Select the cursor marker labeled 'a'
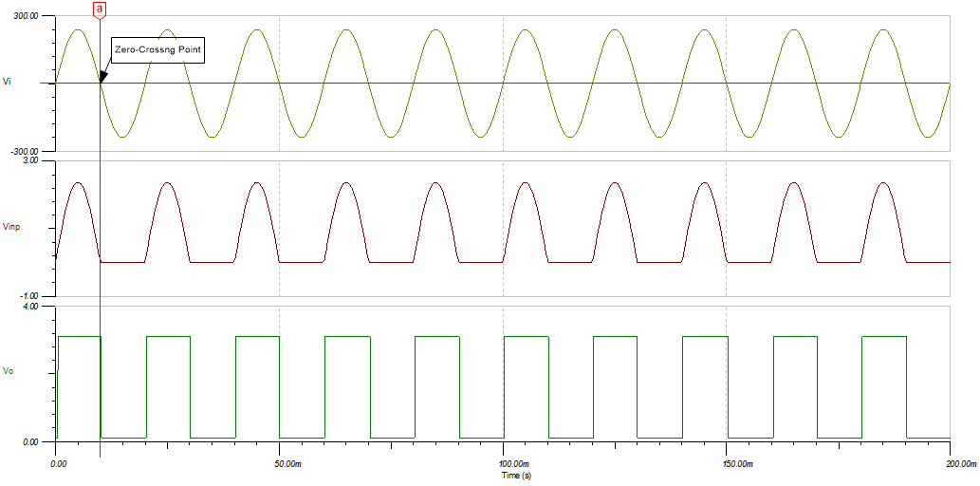The height and width of the screenshot is (486, 980). pyautogui.click(x=100, y=9)
